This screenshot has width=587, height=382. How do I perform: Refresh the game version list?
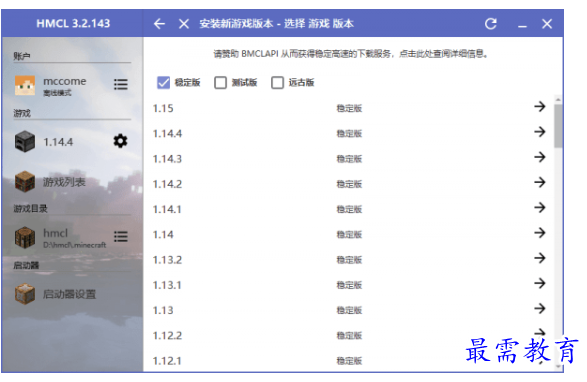point(491,24)
